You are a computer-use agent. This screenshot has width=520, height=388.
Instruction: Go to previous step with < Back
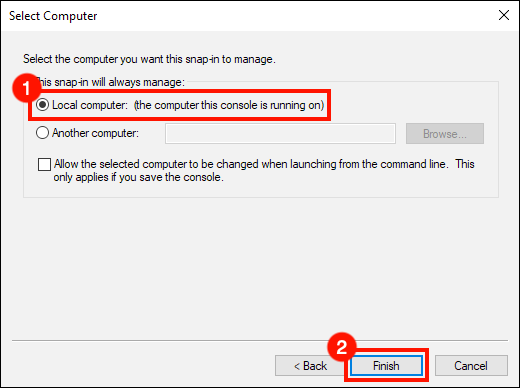[x=309, y=366]
